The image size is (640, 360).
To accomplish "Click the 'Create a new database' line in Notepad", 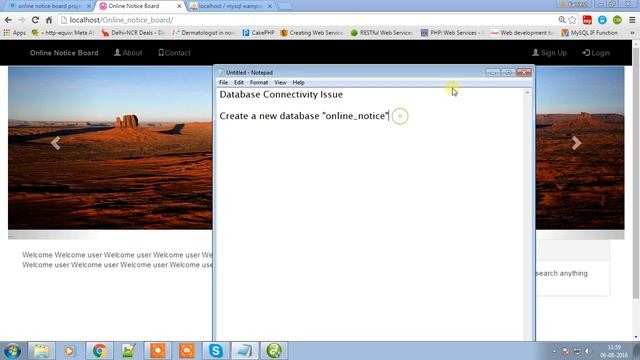I will [304, 116].
